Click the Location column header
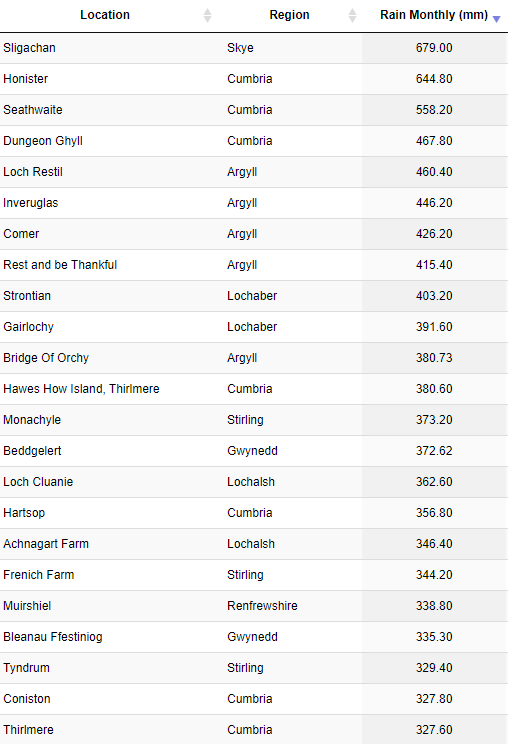The image size is (508, 744). [105, 15]
